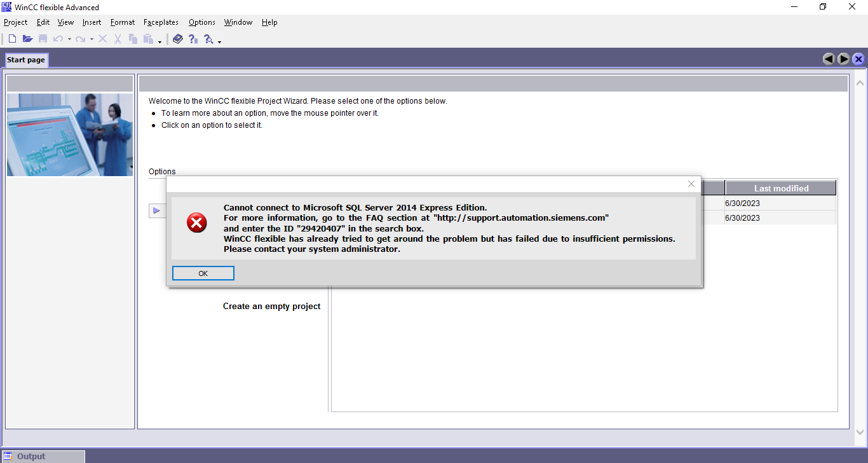Click the Undo arrow icon
Image resolution: width=868 pixels, height=463 pixels.
(58, 39)
